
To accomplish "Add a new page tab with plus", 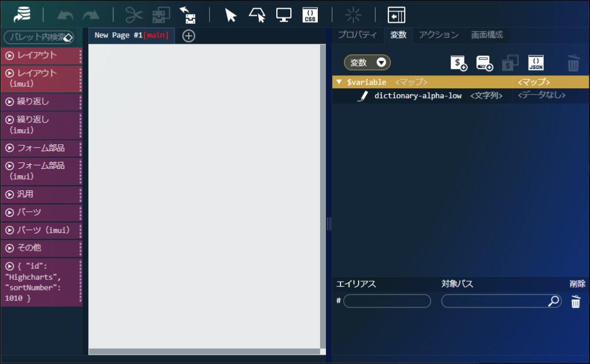I will [189, 36].
